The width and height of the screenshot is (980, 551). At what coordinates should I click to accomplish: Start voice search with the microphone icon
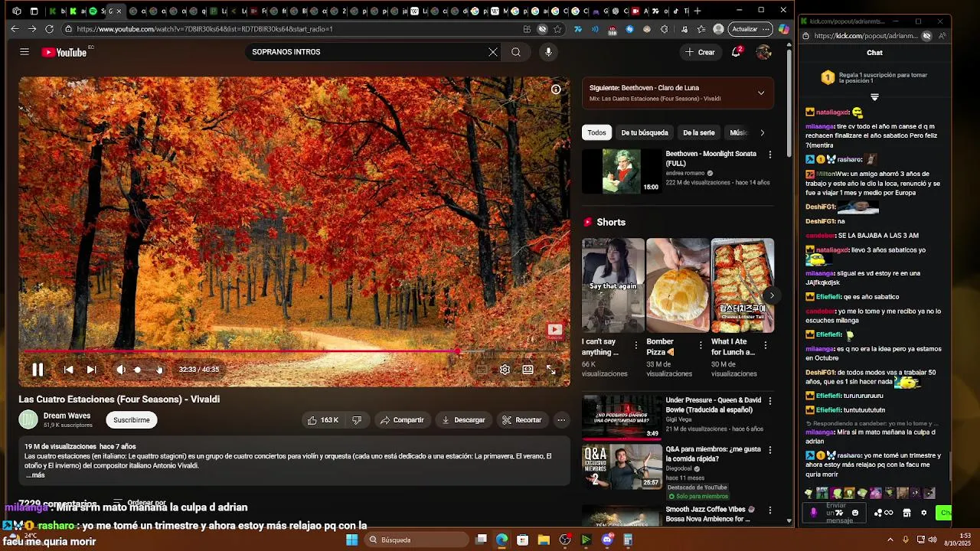pos(548,52)
